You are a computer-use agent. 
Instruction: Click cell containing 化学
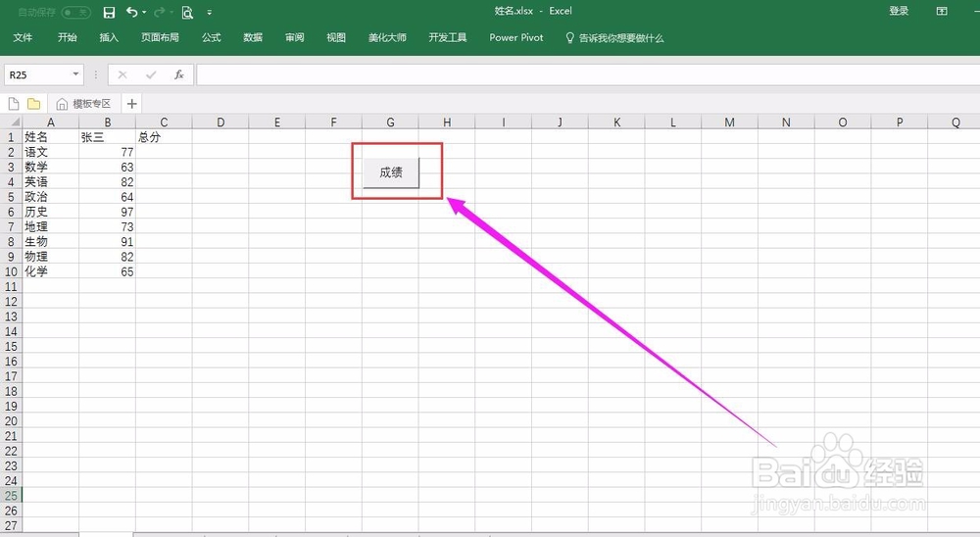tap(51, 272)
